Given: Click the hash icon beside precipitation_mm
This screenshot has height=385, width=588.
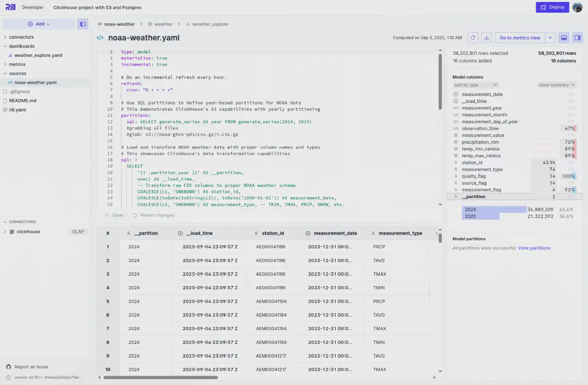Looking at the screenshot, I should point(456,142).
